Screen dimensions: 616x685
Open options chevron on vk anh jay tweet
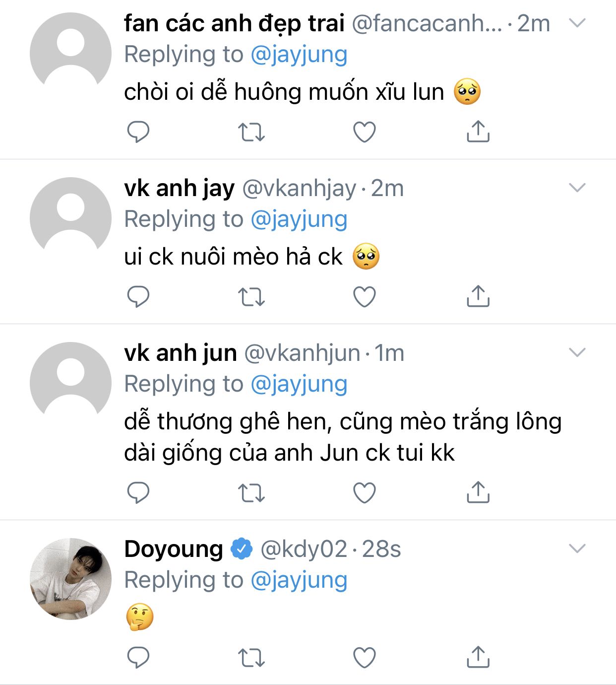[577, 188]
